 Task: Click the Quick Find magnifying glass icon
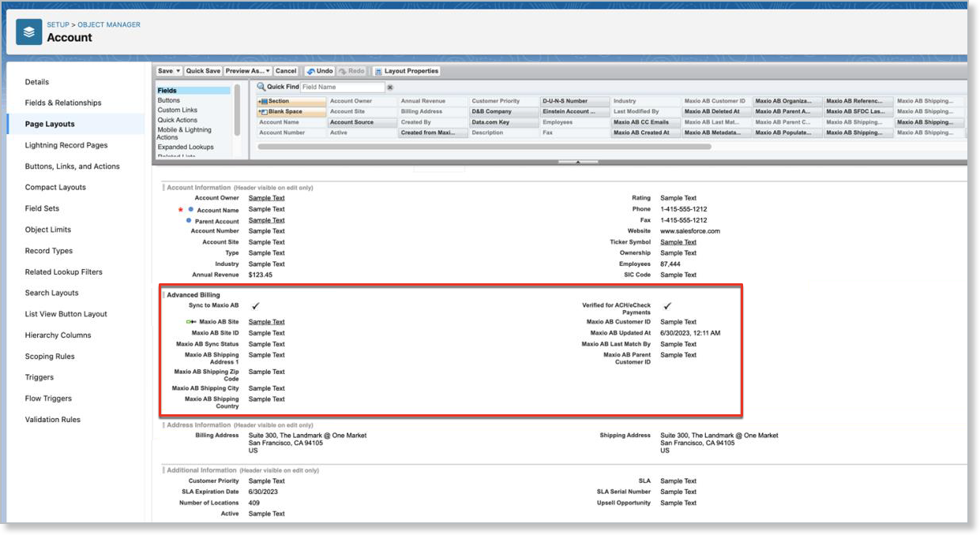[x=261, y=85]
